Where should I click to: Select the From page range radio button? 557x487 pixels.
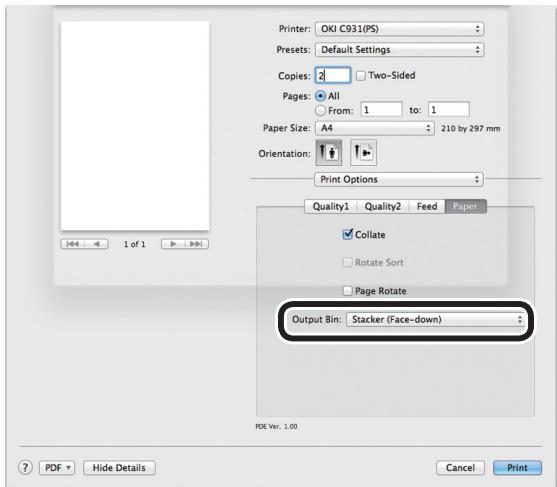(x=320, y=110)
